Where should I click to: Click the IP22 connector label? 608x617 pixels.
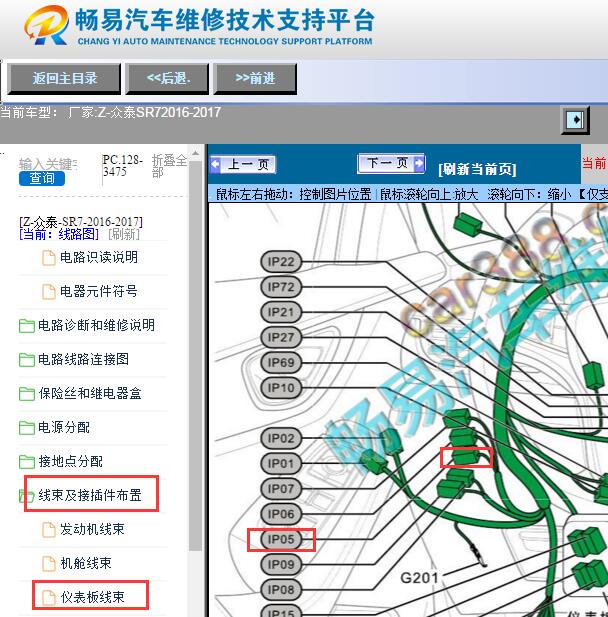281,262
